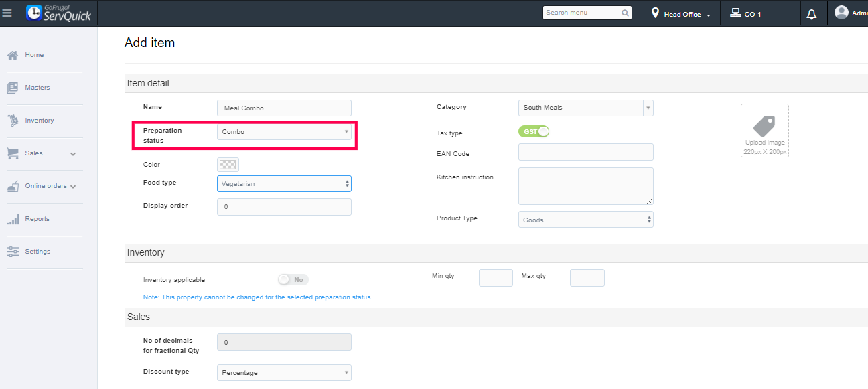Expand the Food type dropdown
Image resolution: width=868 pixels, height=389 pixels.
284,183
